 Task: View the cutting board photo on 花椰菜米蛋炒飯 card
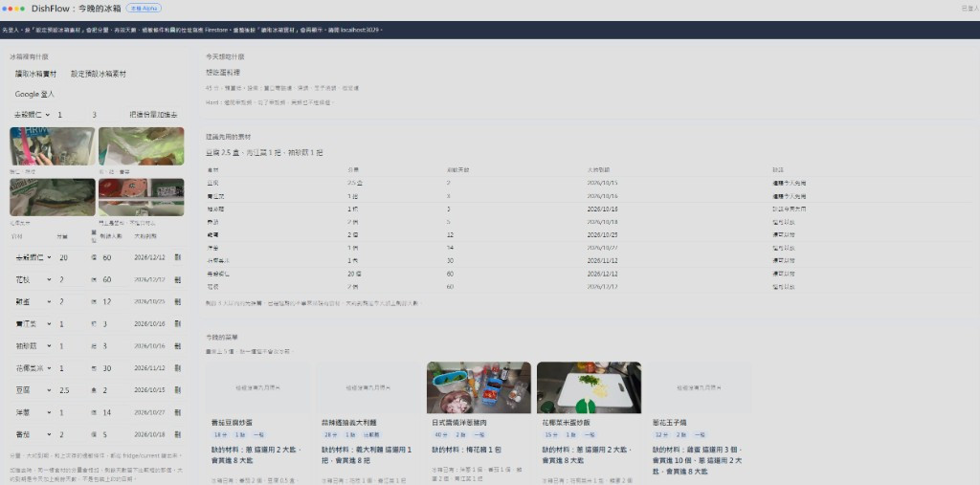point(589,387)
